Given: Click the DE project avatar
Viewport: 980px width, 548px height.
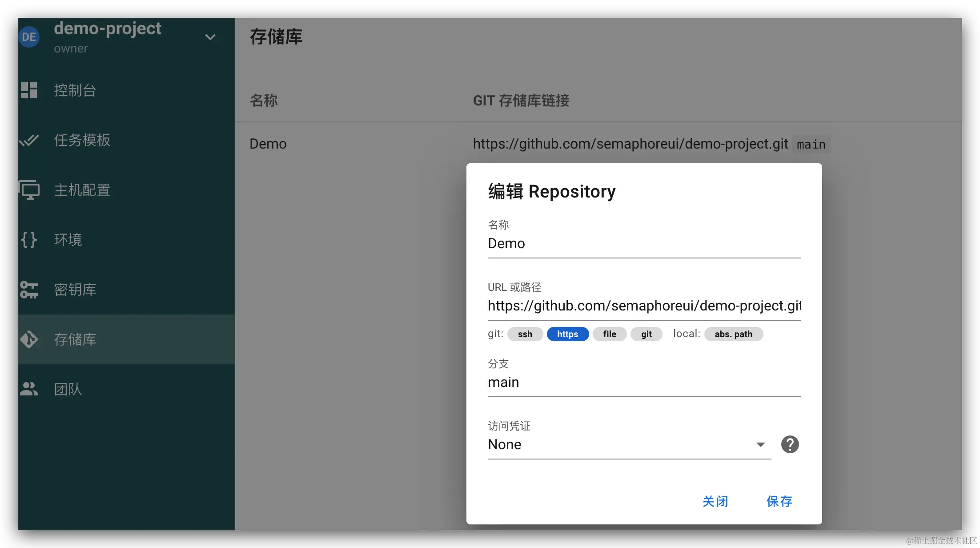Looking at the screenshot, I should click(29, 37).
